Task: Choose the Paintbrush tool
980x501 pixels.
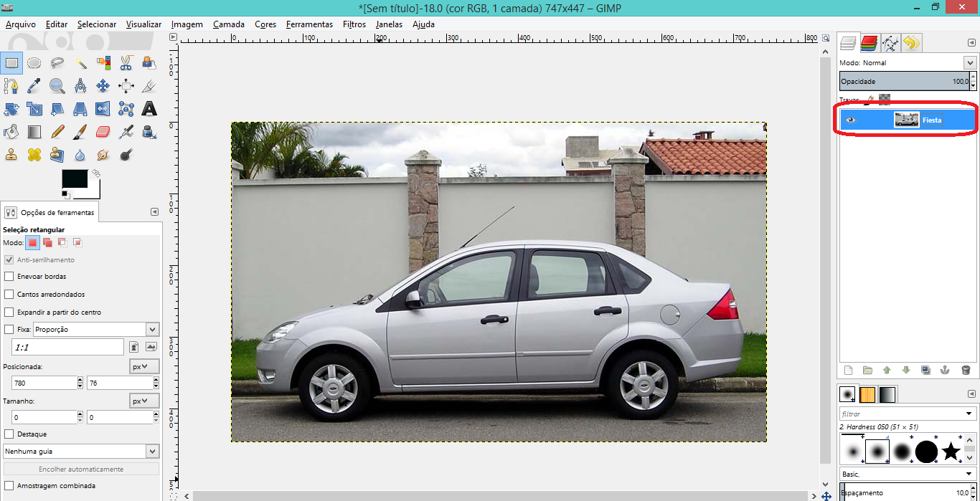Action: click(80, 132)
